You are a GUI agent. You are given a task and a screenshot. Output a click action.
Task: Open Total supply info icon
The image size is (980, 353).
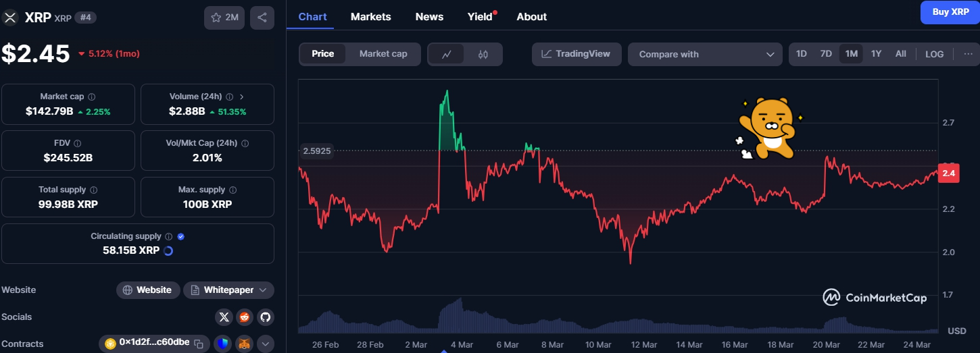tap(93, 190)
